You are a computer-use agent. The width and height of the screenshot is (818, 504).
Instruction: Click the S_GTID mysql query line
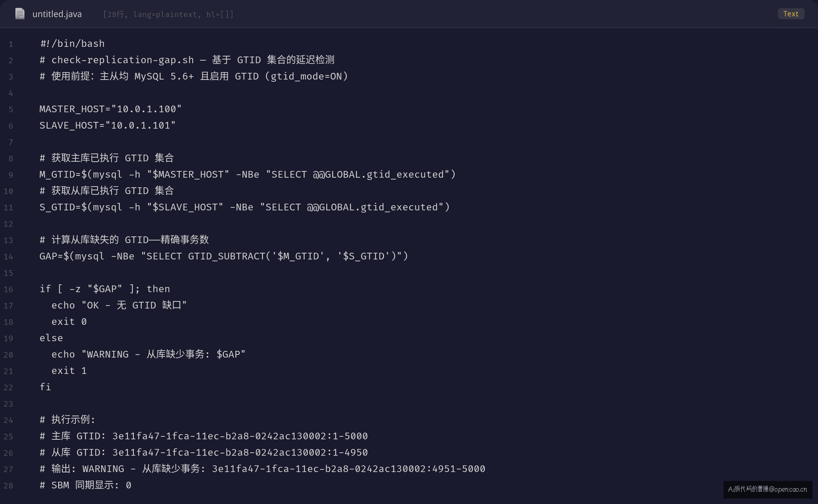(x=245, y=207)
